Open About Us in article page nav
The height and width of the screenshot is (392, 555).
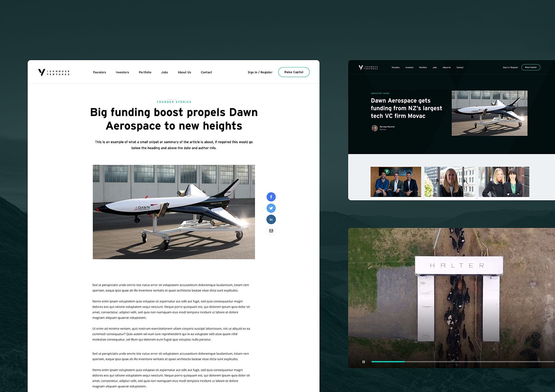(x=184, y=72)
